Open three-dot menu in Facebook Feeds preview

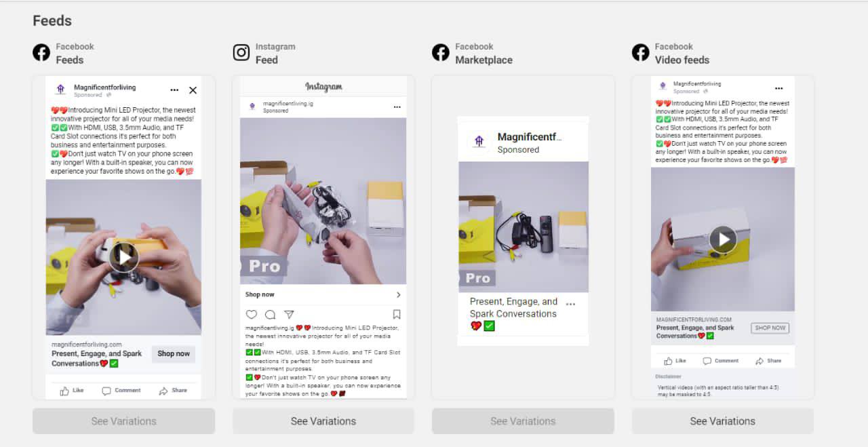(x=174, y=90)
